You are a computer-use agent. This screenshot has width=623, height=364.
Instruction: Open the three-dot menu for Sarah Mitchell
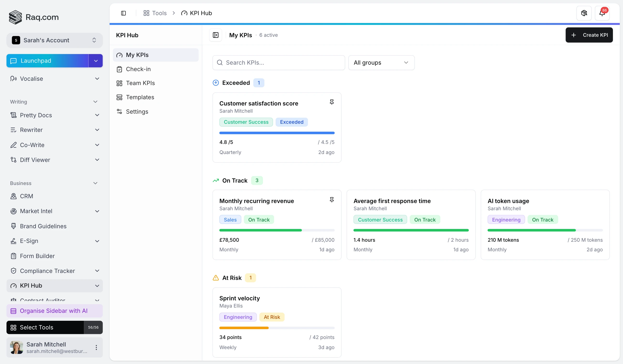[x=96, y=347]
